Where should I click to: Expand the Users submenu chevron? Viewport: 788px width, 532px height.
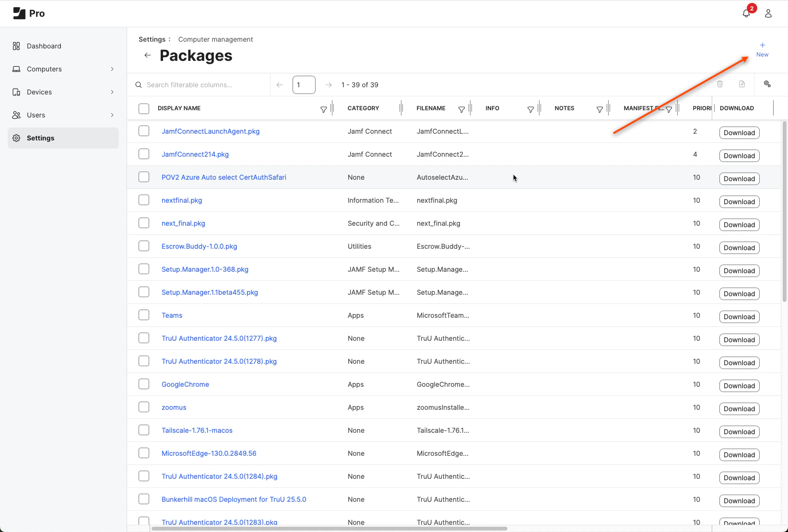(112, 115)
